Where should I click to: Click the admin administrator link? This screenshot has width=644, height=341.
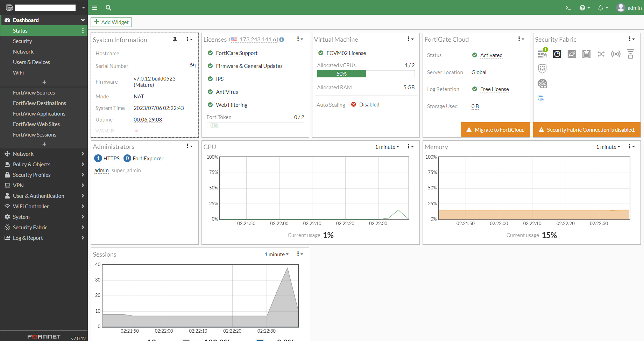[x=101, y=170]
